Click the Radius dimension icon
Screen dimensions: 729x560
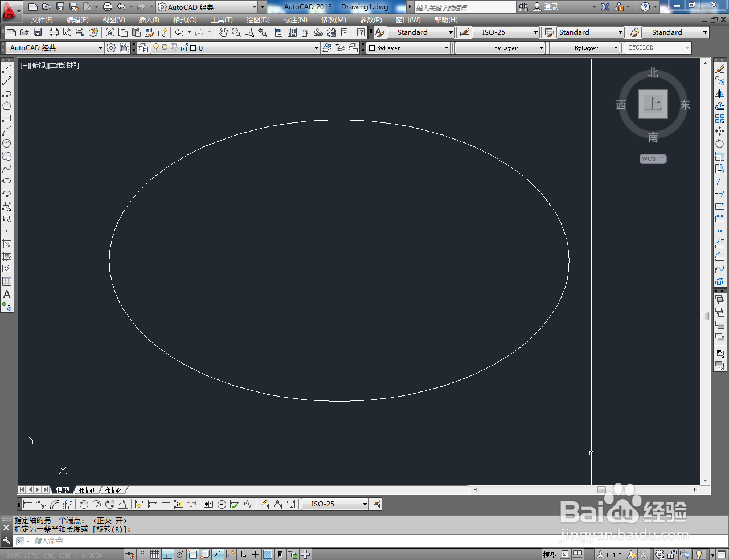click(84, 504)
